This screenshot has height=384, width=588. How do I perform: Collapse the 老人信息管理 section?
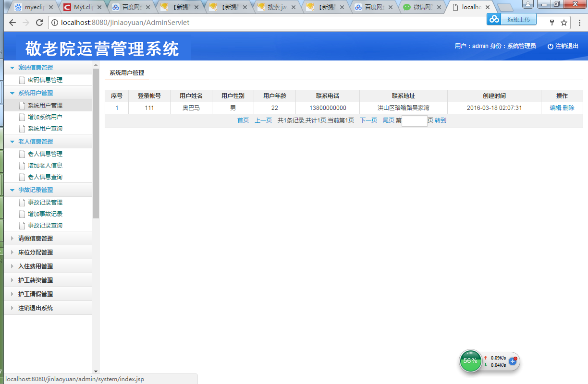click(12, 142)
